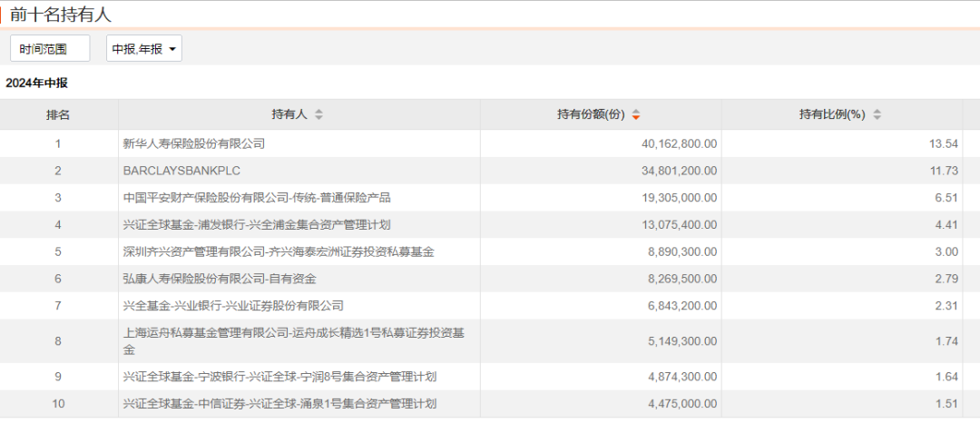
Task: Click holding ratio 11.73
Action: pyautogui.click(x=944, y=171)
